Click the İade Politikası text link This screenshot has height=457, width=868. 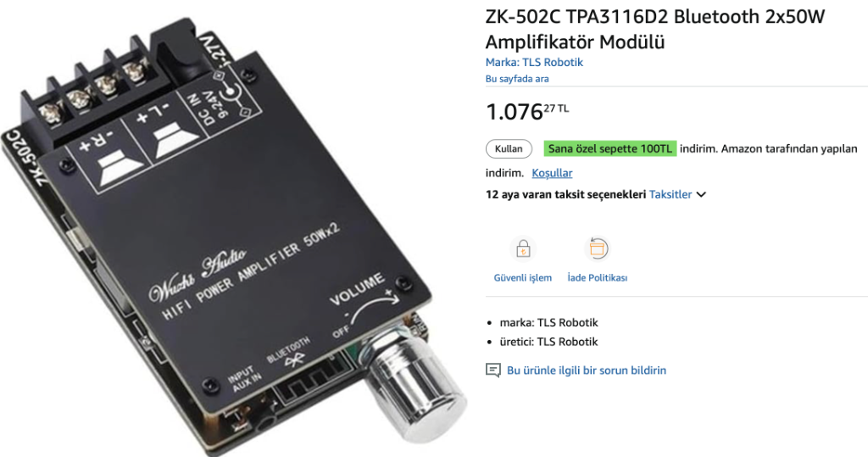point(598,277)
